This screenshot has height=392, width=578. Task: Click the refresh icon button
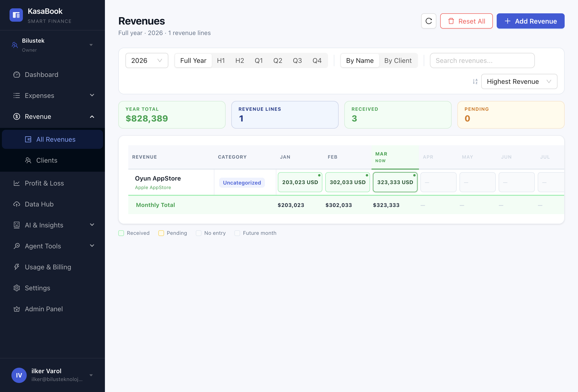pyautogui.click(x=428, y=21)
